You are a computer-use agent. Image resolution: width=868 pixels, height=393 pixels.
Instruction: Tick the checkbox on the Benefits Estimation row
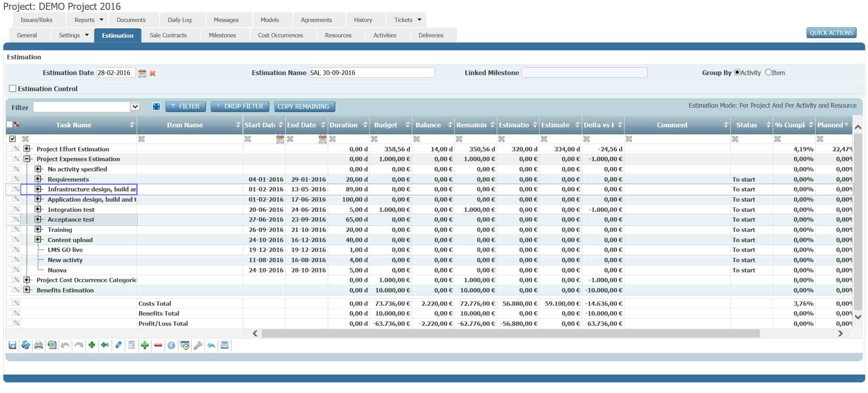pyautogui.click(x=10, y=290)
